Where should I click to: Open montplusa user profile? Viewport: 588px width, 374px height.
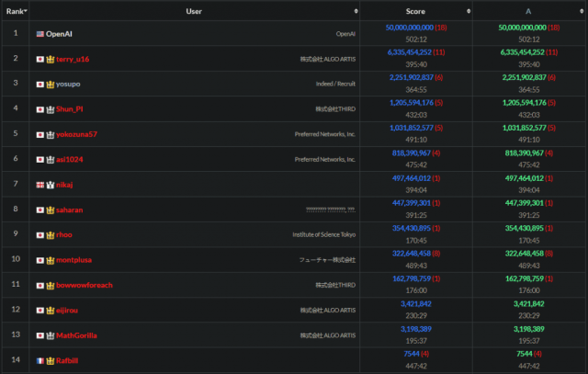73,260
